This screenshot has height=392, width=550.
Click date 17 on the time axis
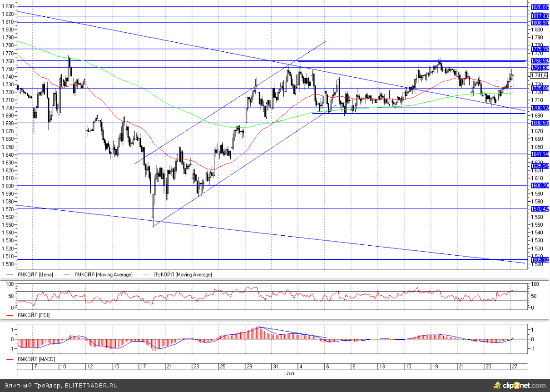pos(143,367)
